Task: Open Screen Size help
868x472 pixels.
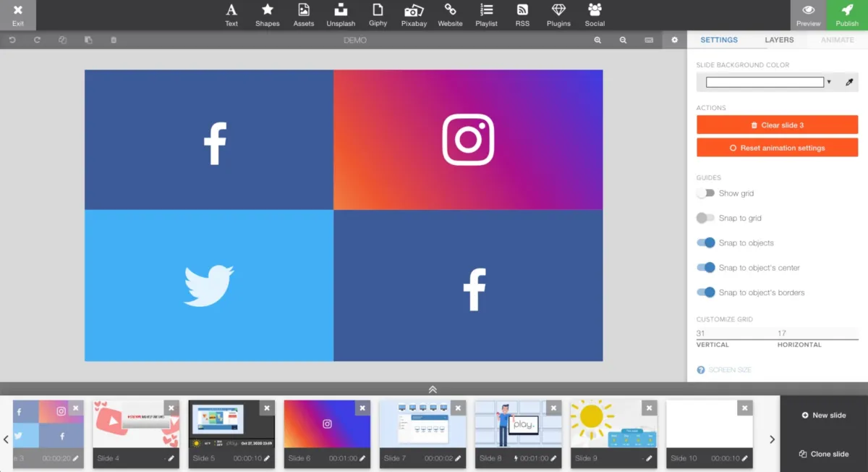Action: click(700, 370)
